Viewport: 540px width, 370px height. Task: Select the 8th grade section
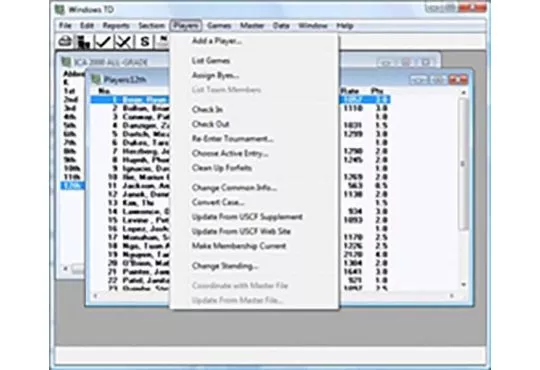click(x=70, y=151)
